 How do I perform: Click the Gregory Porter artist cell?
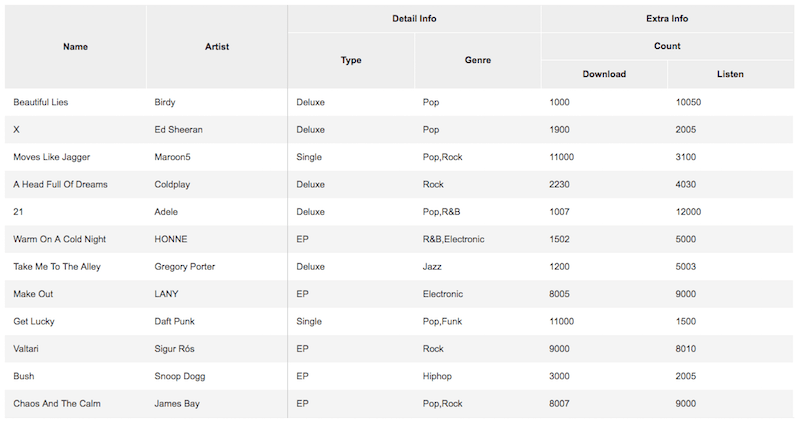point(185,267)
